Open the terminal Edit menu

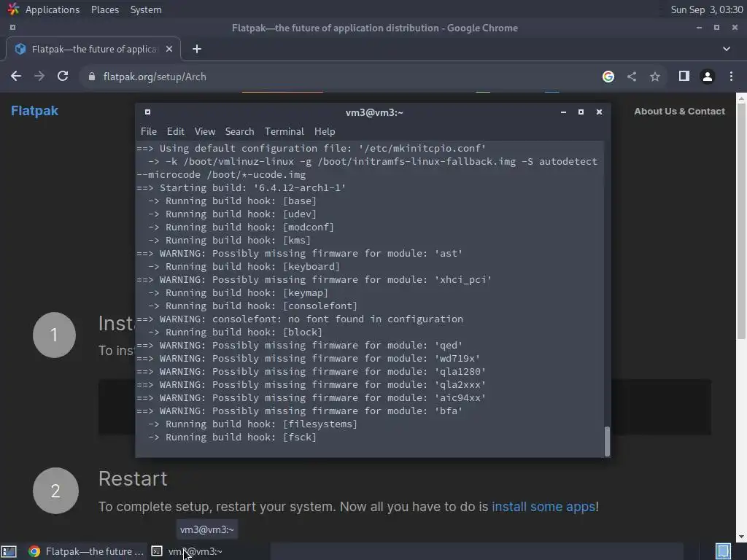click(x=175, y=131)
